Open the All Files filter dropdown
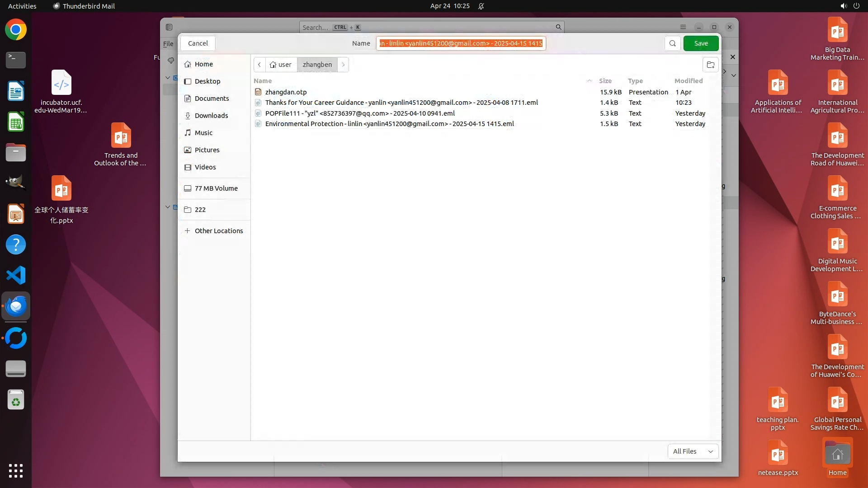 coord(693,451)
